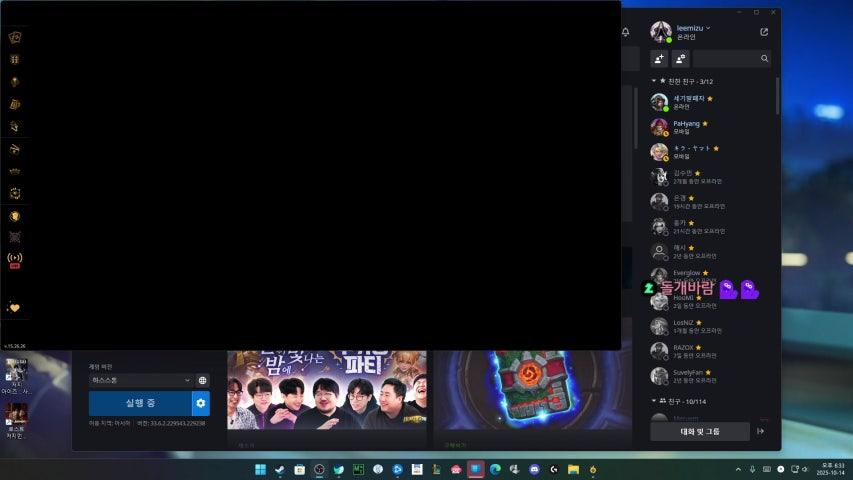The width and height of the screenshot is (853, 480).
Task: Collapse the favorite friends group 3/12
Action: pyautogui.click(x=683, y=81)
